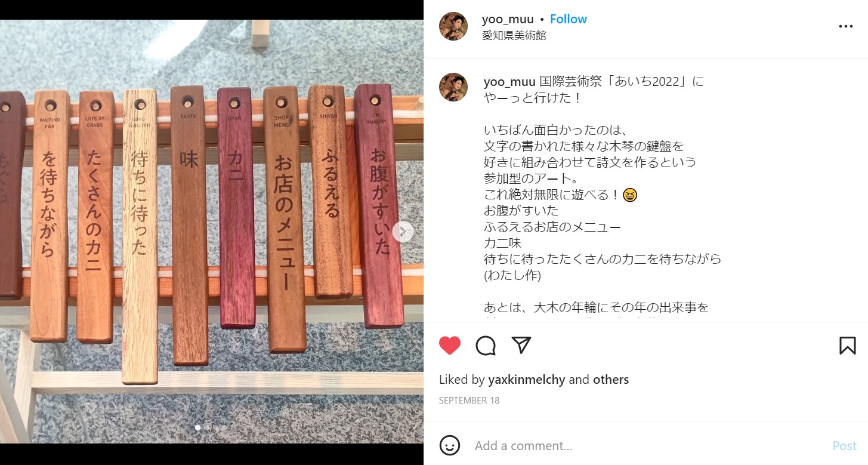Click the Post comment button
Screen dimensions: 868x465
pos(844,446)
